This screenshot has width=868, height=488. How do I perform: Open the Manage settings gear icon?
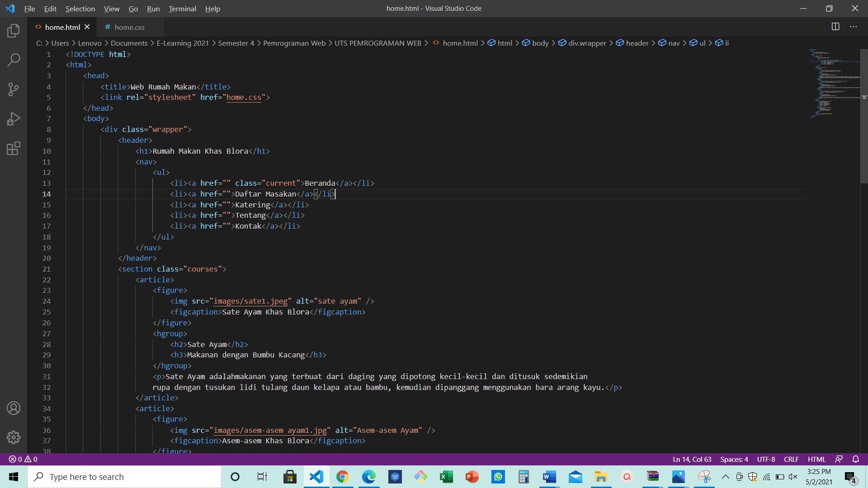point(14,437)
